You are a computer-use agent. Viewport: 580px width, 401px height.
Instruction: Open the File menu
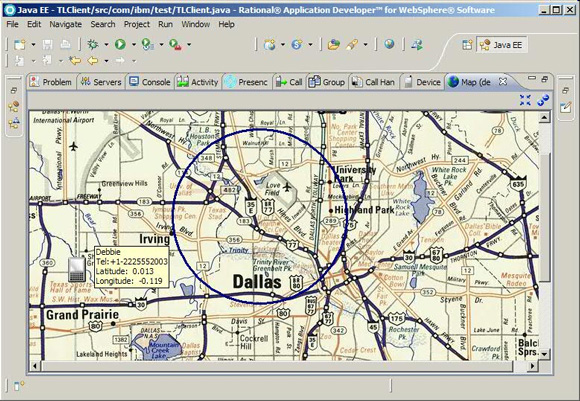12,24
